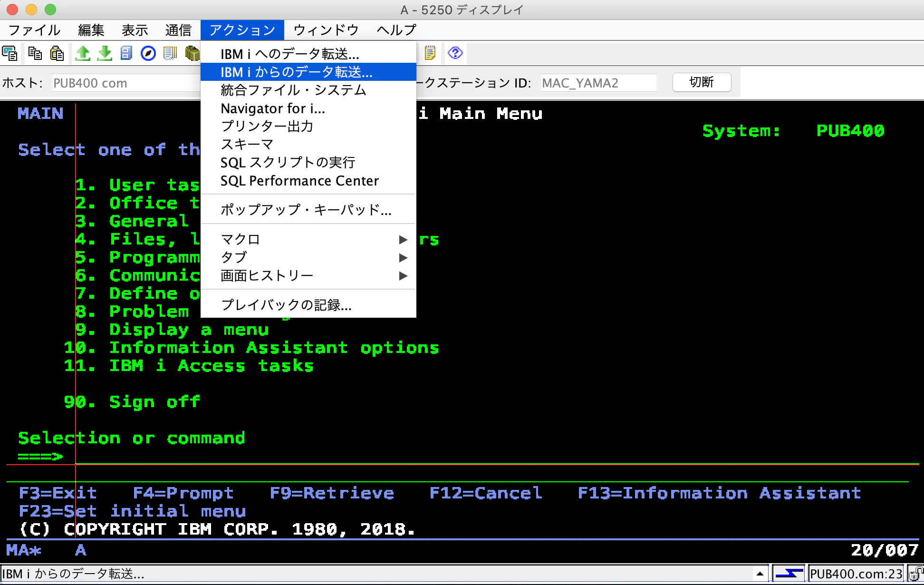Click the F12=Cancel function key text
Viewport: 924px width, 585px height.
pyautogui.click(x=486, y=493)
